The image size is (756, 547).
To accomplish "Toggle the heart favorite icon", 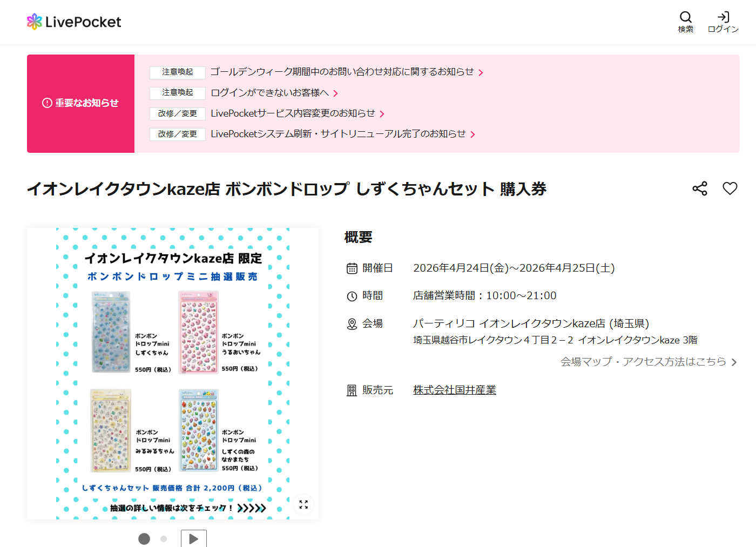I will pyautogui.click(x=730, y=188).
